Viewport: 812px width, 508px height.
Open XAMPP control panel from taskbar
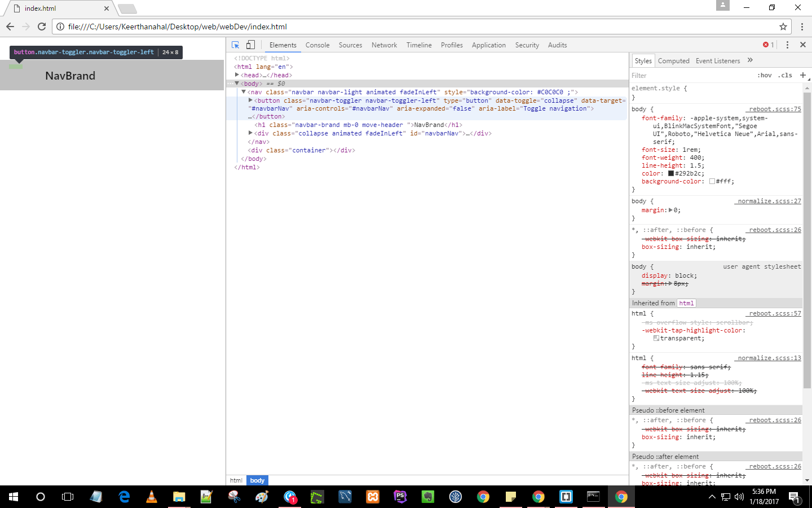373,497
